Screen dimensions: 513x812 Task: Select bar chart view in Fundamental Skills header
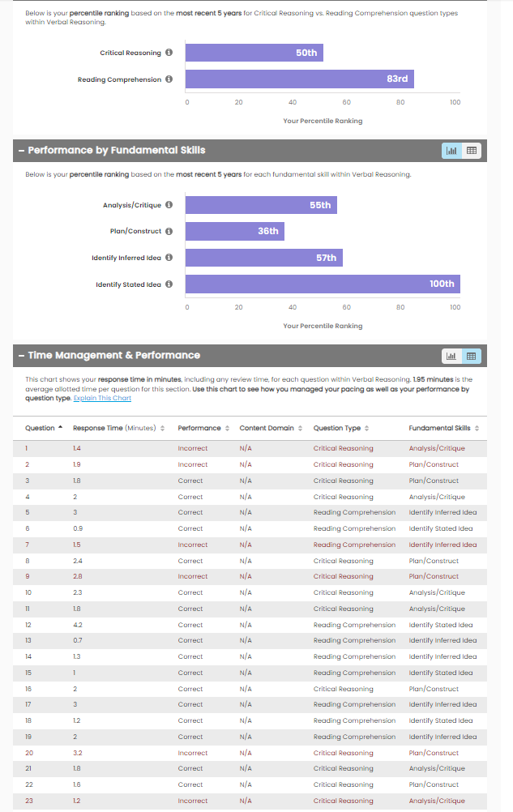pos(451,151)
